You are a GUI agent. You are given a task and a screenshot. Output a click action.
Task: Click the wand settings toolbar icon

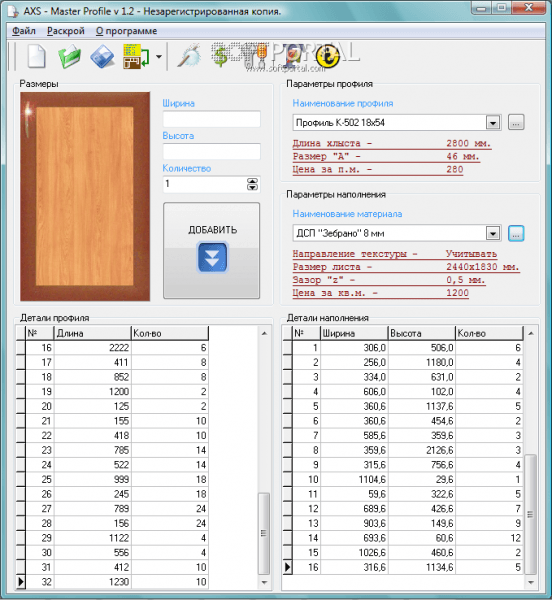pos(189,56)
